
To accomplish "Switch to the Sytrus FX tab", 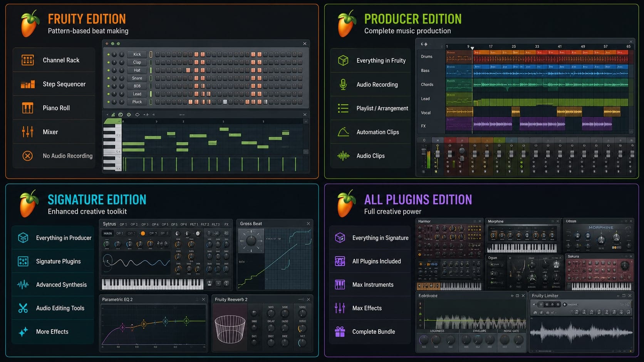I will click(226, 224).
